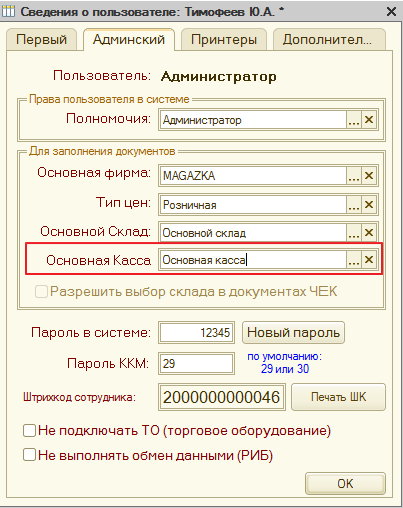Open Тип цен selection via ellipsis button
The height and width of the screenshot is (508, 403).
tap(354, 204)
